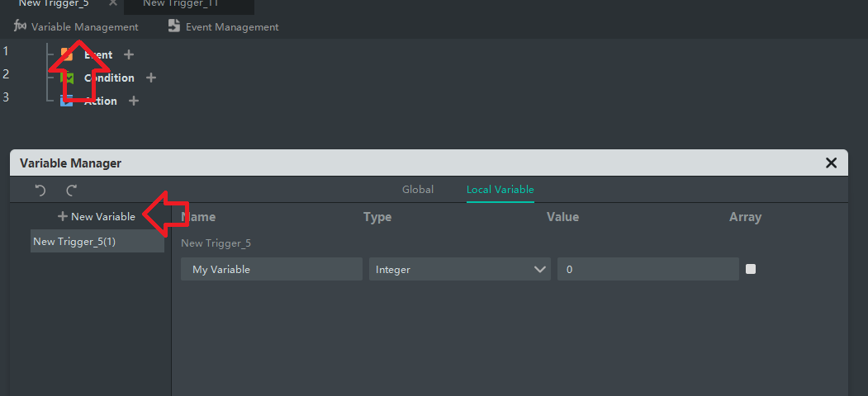Select New Trigger_5(1) in the list
This screenshot has height=396, width=868.
click(97, 242)
